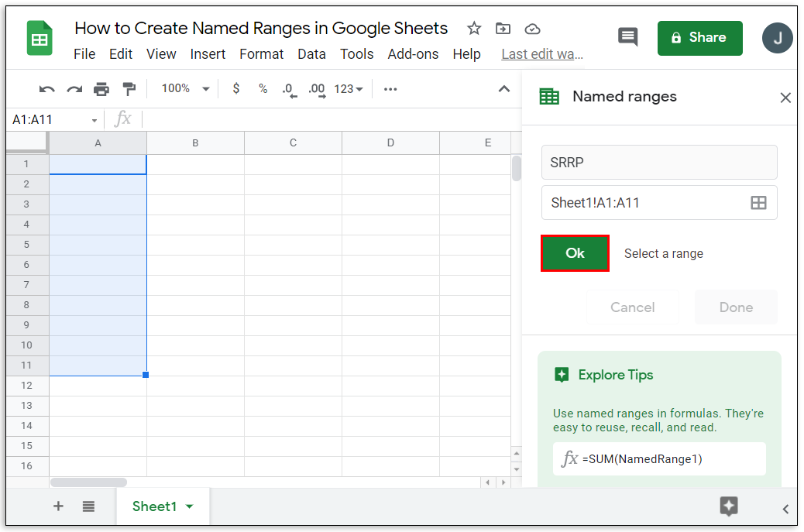The height and width of the screenshot is (532, 804).
Task: Click the green Ok button
Action: pos(575,253)
